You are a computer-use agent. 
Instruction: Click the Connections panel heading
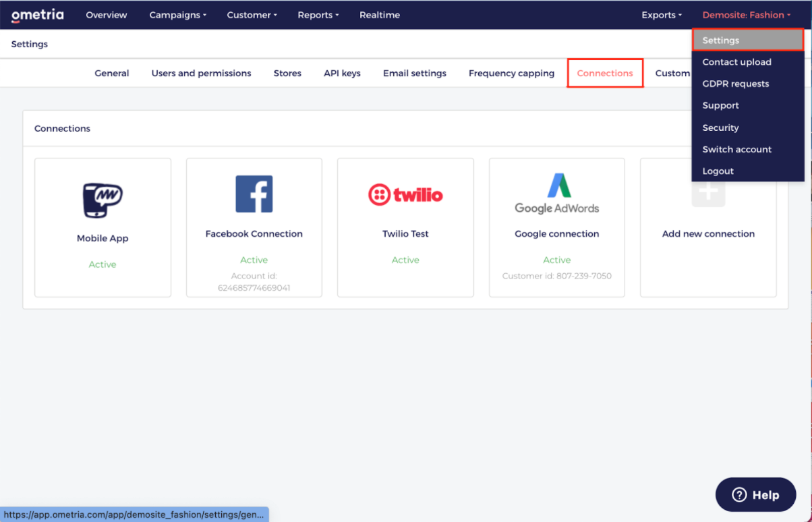point(62,128)
